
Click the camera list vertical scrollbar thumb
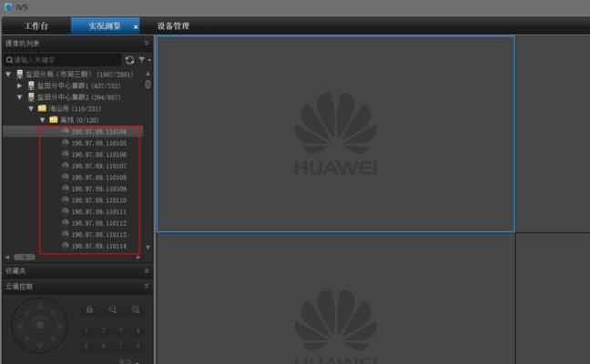[x=147, y=85]
